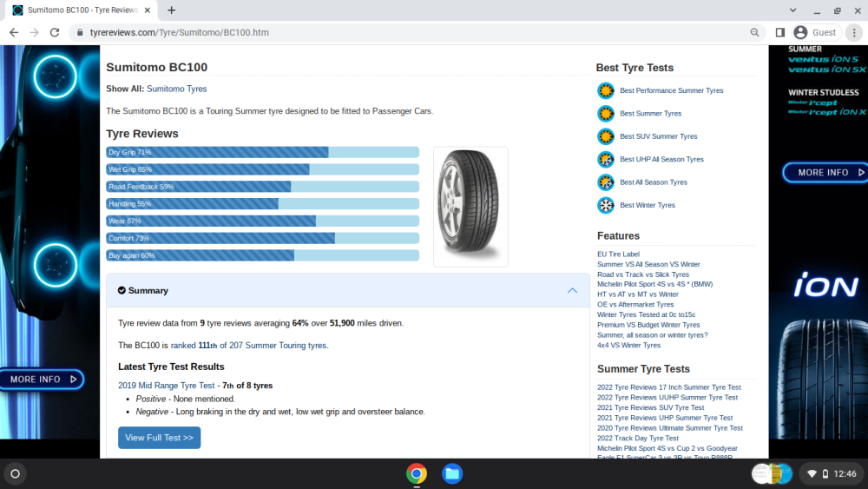Screen dimensions: 868x489
Task: Click the Best SUV Summer Tyres link
Action: [658, 136]
